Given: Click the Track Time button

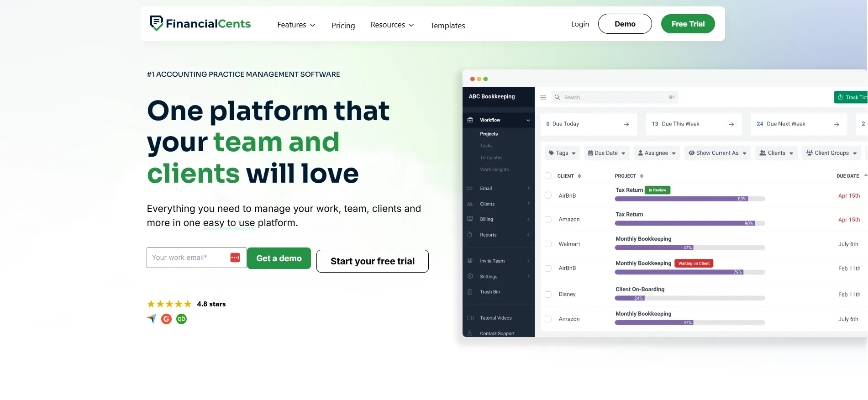Looking at the screenshot, I should click(851, 97).
